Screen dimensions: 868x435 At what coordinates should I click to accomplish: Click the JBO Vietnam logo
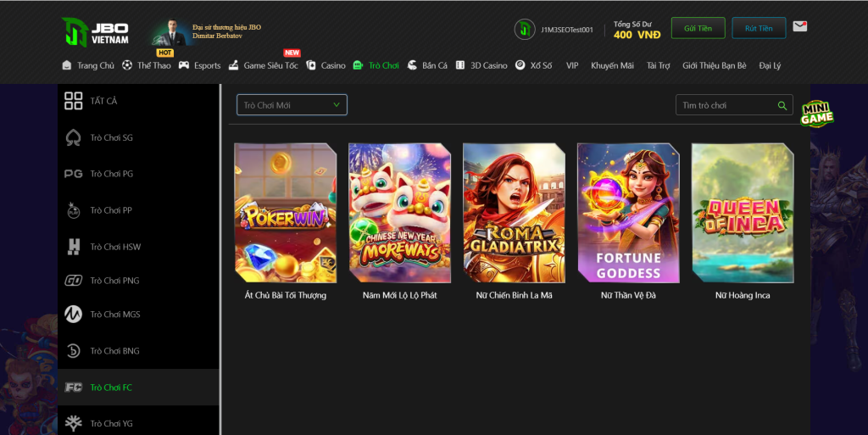point(95,32)
